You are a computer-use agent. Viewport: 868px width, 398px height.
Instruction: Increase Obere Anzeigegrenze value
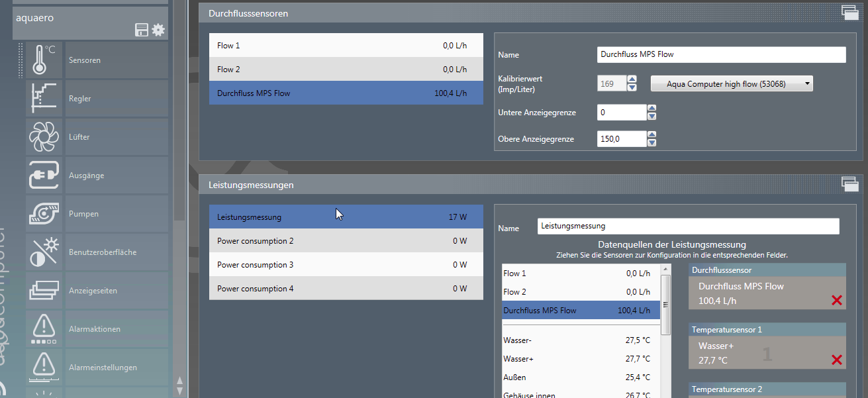[x=651, y=135]
